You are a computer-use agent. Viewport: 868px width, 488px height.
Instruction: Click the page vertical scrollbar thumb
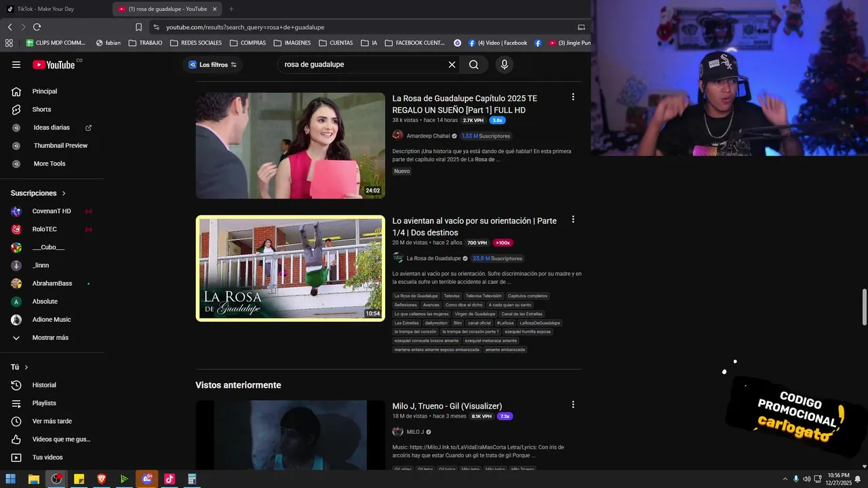click(x=864, y=307)
